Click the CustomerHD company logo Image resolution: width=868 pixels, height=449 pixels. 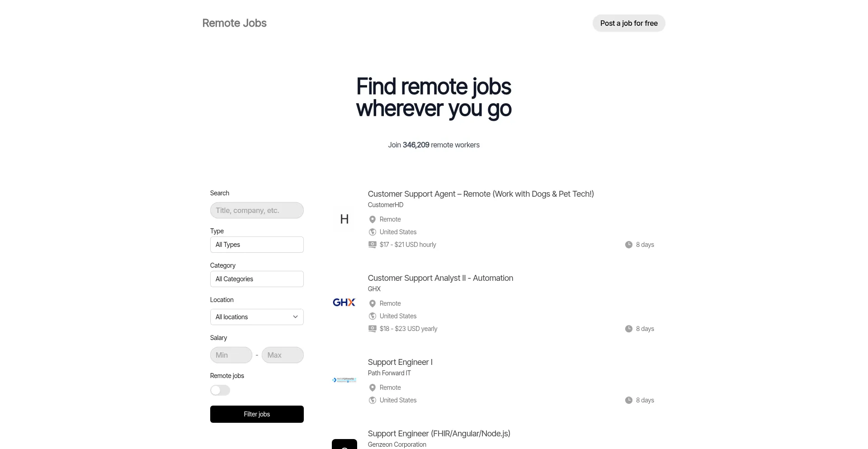pos(344,219)
